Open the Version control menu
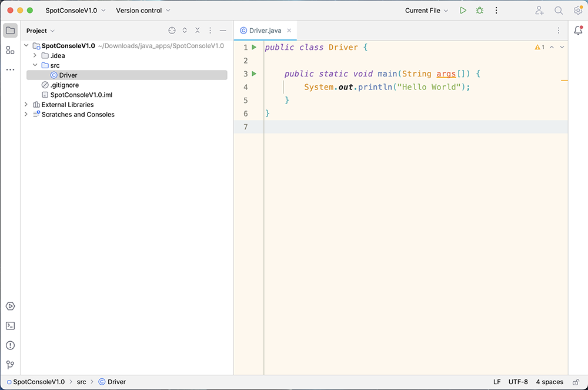This screenshot has height=390, width=588. tap(143, 11)
